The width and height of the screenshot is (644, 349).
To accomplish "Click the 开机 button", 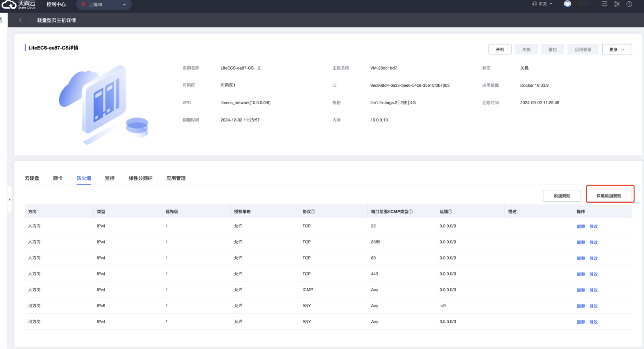I will click(x=500, y=49).
